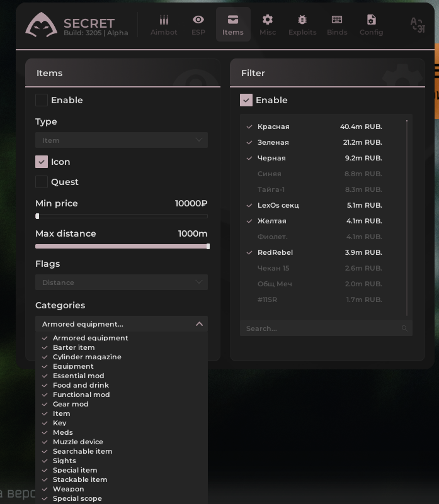This screenshot has height=504, width=439.
Task: Toggle the Quest checkbox
Action: [42, 182]
